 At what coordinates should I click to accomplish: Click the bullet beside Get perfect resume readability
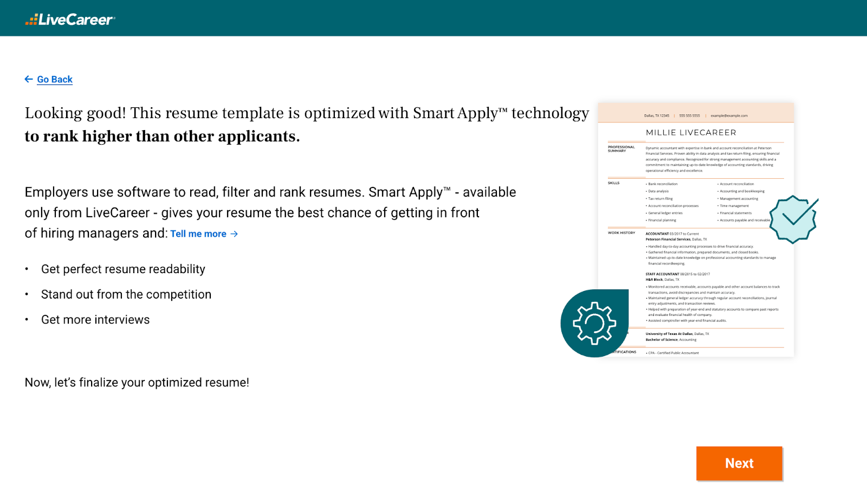[x=27, y=268]
